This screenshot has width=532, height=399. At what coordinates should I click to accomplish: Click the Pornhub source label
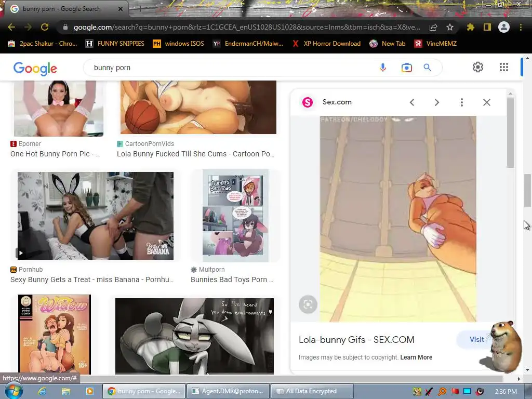point(26,270)
